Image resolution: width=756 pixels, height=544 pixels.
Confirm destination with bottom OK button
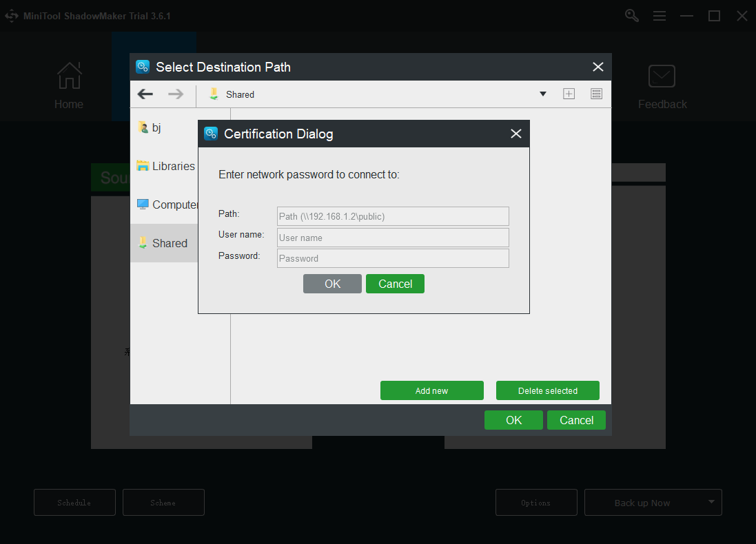[x=513, y=420]
